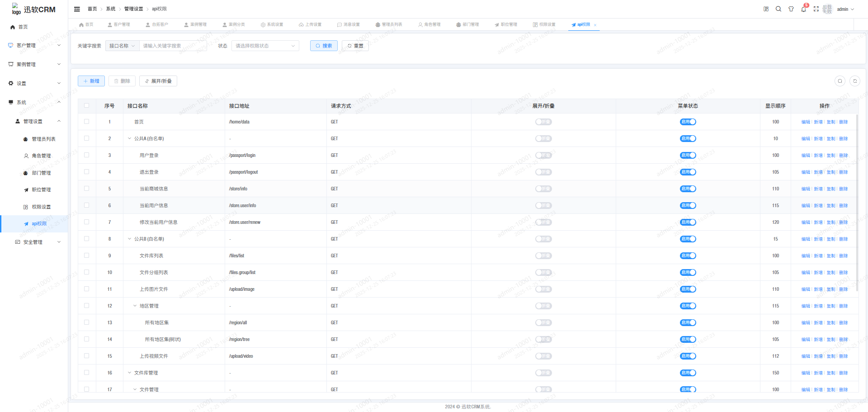Click the 新增 button above the table

coord(91,81)
